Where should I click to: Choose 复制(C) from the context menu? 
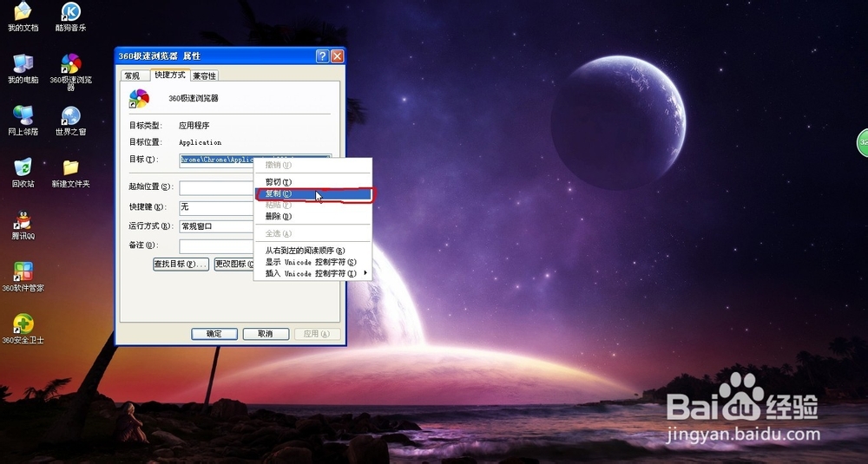(312, 193)
